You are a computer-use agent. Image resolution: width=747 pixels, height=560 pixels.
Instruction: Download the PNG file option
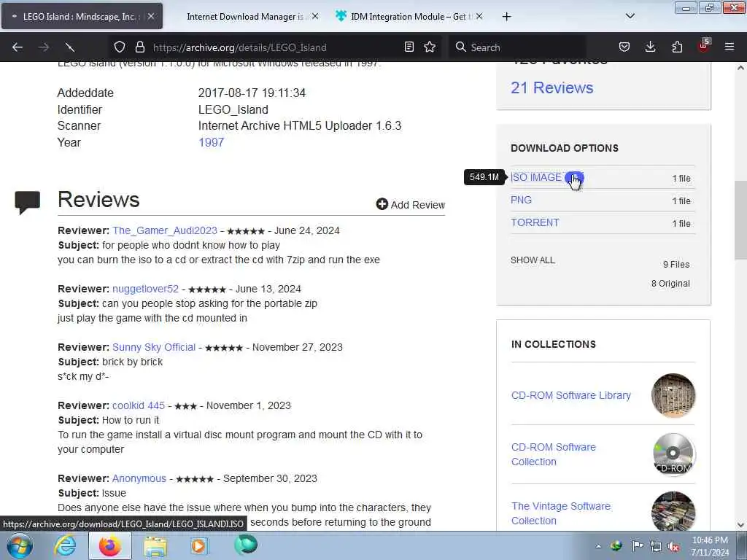tap(521, 200)
